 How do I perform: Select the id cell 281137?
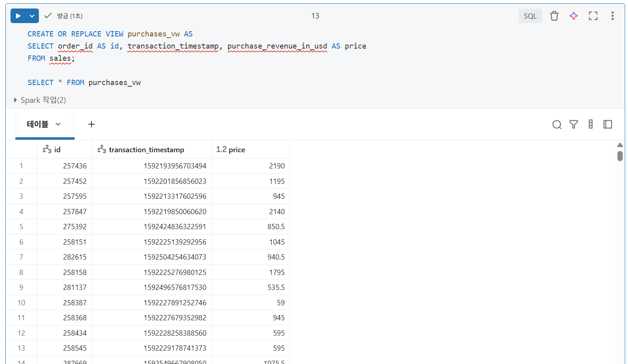click(x=64, y=287)
